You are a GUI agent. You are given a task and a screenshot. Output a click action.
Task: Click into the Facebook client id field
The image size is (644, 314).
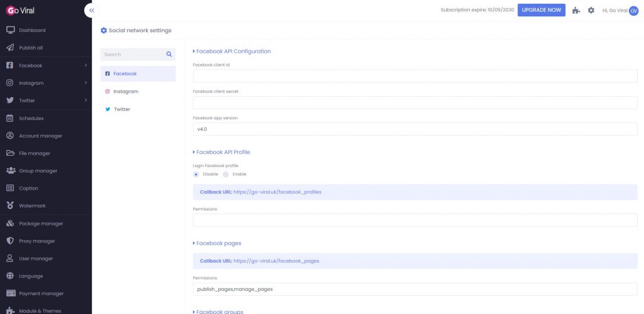415,76
